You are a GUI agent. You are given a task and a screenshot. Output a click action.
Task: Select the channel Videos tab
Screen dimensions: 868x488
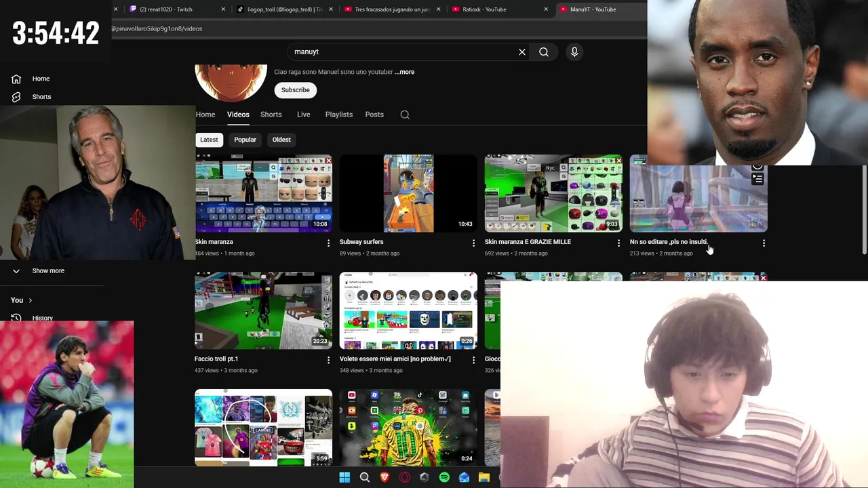point(238,115)
